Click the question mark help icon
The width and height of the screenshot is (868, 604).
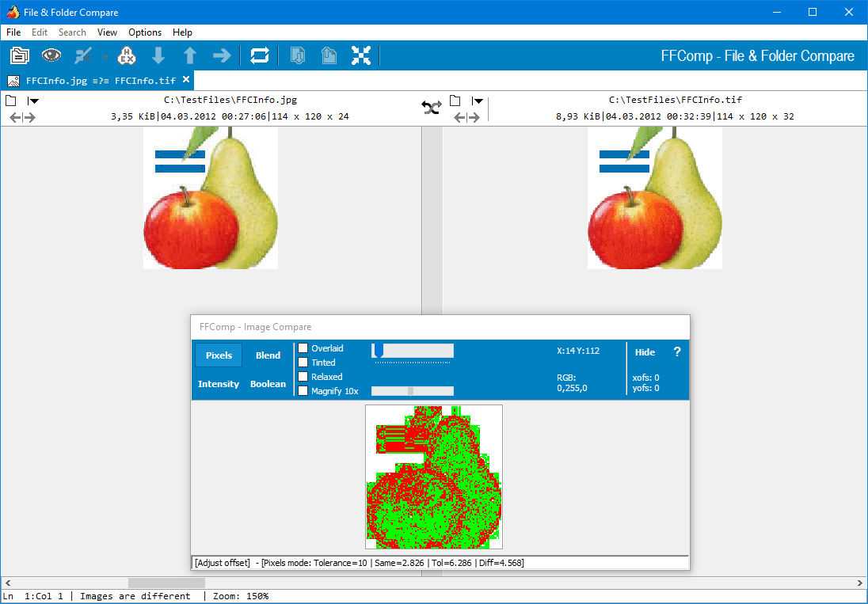[677, 352]
